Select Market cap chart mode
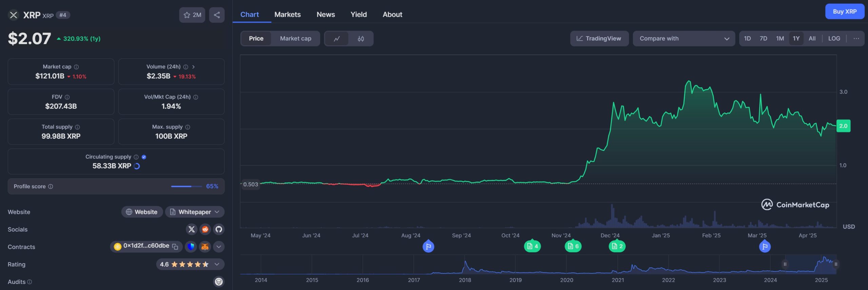This screenshot has width=868, height=290. (x=295, y=39)
